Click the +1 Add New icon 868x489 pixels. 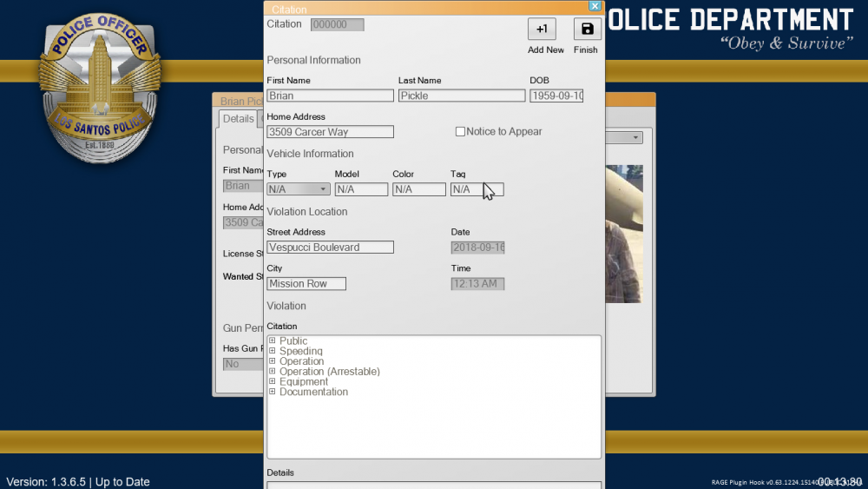pos(542,29)
